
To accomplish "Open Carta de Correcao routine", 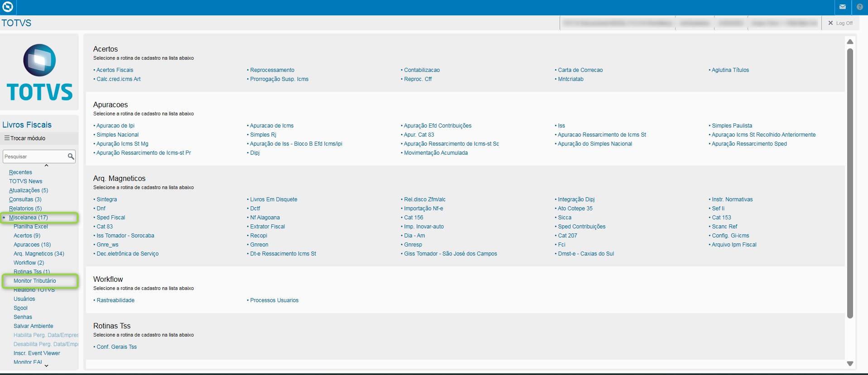I will pos(580,70).
